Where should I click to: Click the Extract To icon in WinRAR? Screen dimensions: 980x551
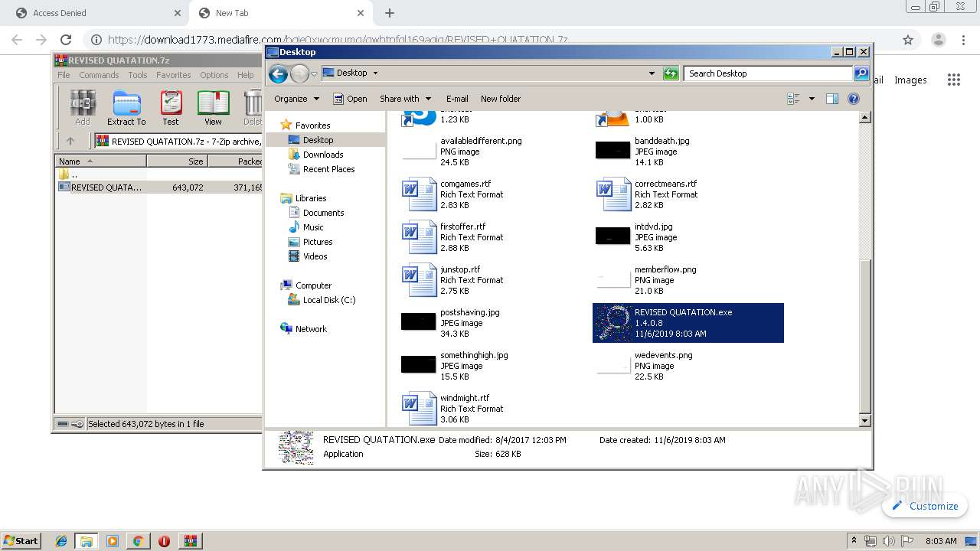pyautogui.click(x=126, y=107)
